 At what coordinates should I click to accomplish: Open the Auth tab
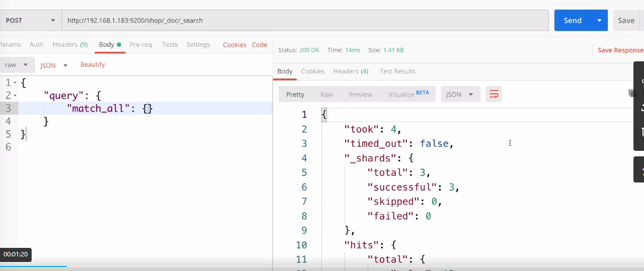click(x=37, y=45)
